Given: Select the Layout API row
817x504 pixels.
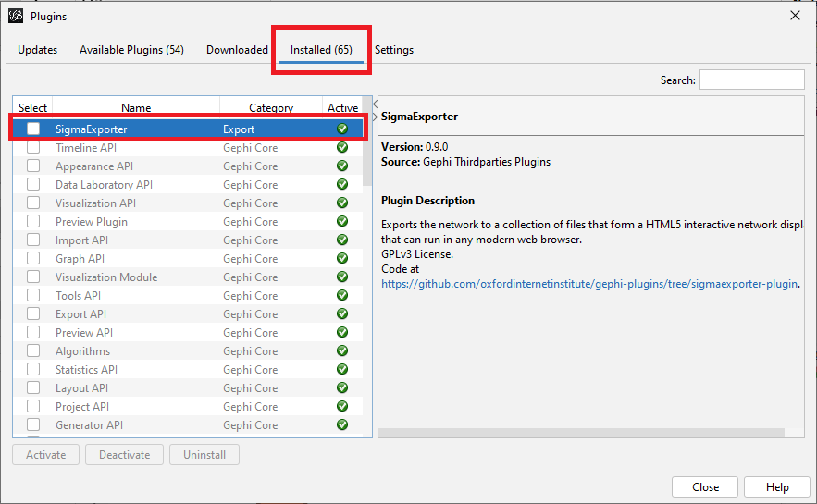Looking at the screenshot, I should point(188,387).
